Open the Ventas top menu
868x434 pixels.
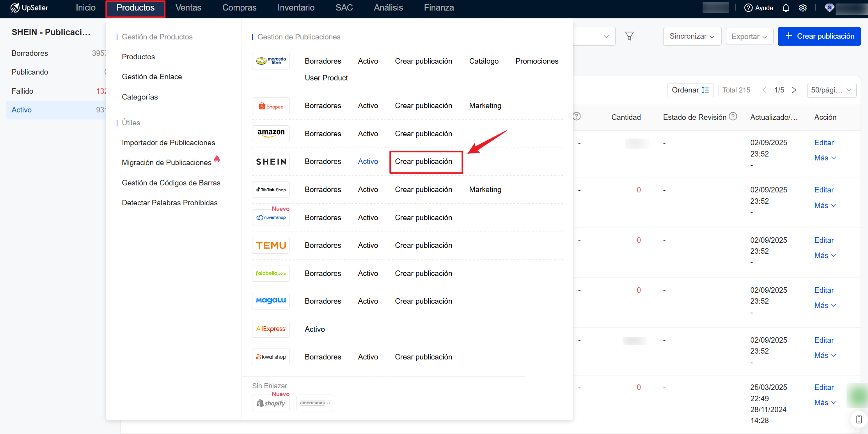188,8
